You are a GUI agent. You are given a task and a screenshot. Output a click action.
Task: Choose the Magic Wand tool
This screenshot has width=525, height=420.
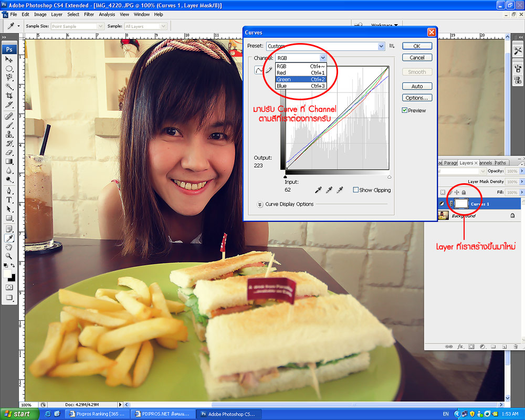point(9,87)
